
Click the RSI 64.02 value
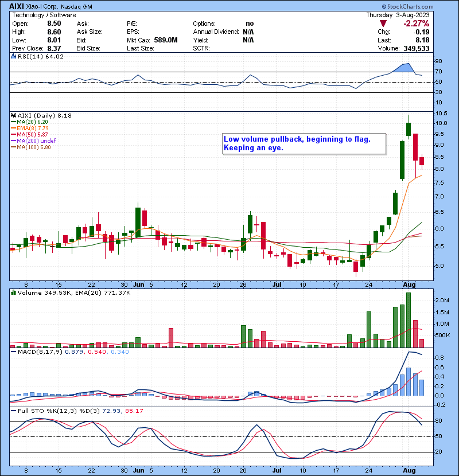click(x=56, y=56)
